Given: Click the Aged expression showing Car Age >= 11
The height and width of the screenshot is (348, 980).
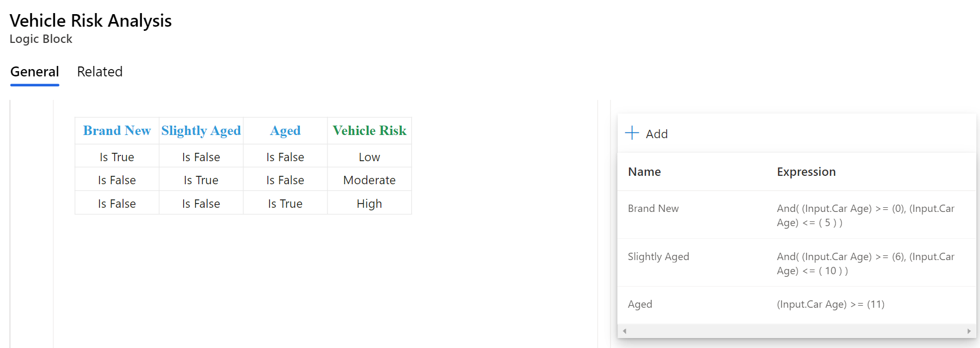Looking at the screenshot, I should 831,304.
